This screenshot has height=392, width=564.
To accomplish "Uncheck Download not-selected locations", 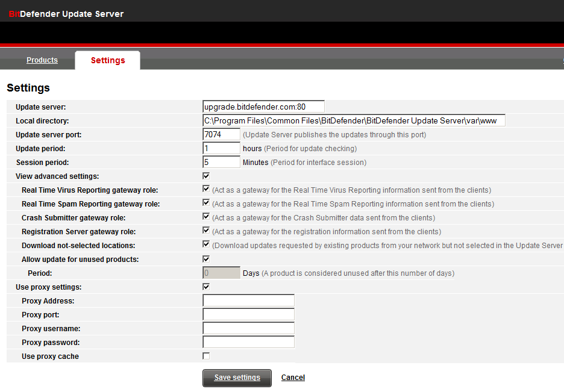I will [206, 244].
